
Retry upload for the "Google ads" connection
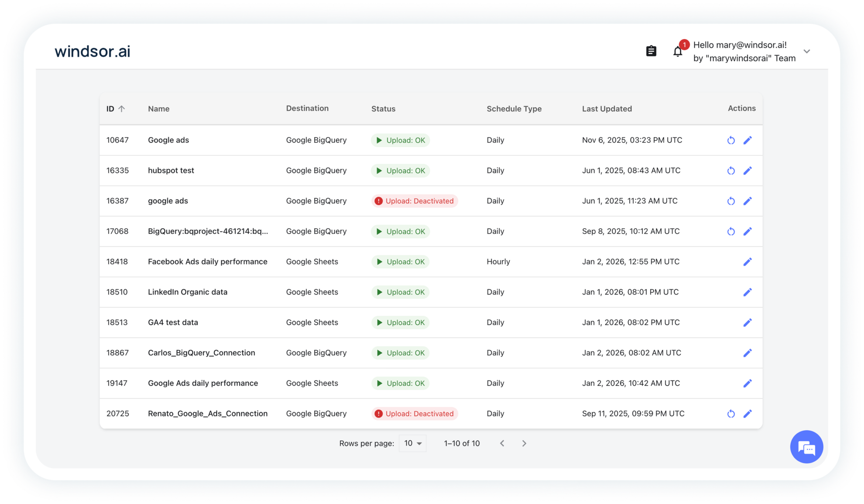(x=731, y=140)
